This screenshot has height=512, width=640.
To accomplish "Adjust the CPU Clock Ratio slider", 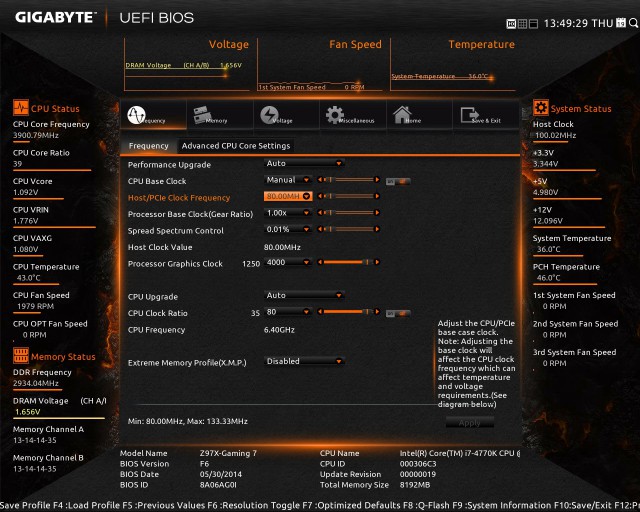I will click(349, 312).
